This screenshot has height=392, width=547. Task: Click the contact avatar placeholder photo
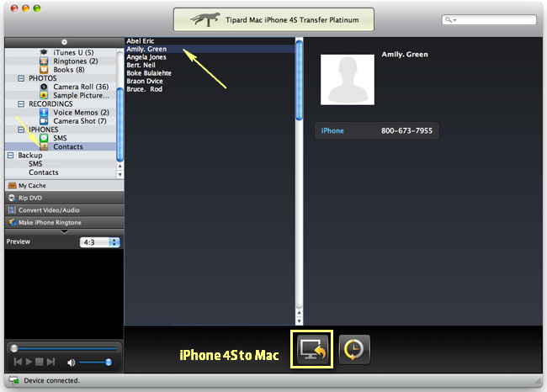coord(348,80)
